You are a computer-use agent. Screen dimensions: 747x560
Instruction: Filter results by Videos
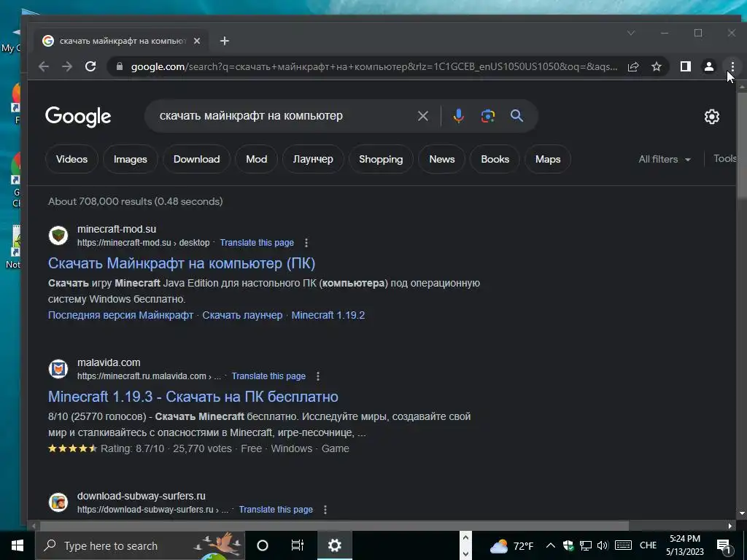pos(72,160)
